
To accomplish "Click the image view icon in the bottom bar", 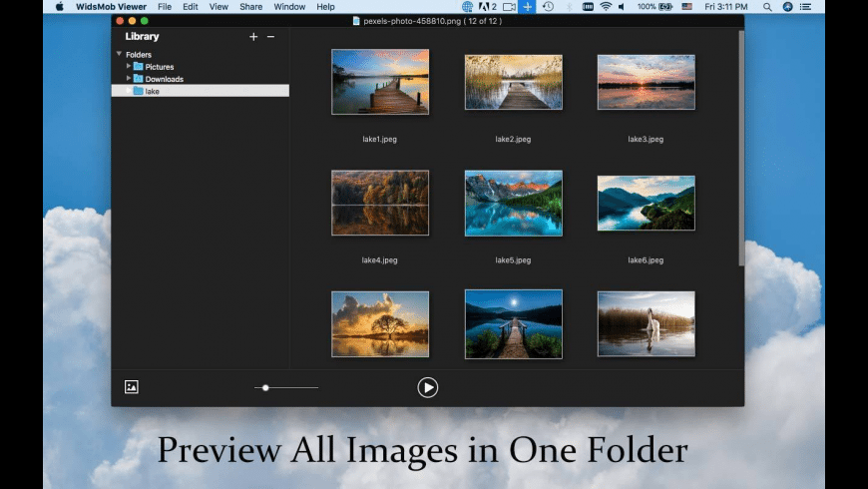I will (x=132, y=387).
